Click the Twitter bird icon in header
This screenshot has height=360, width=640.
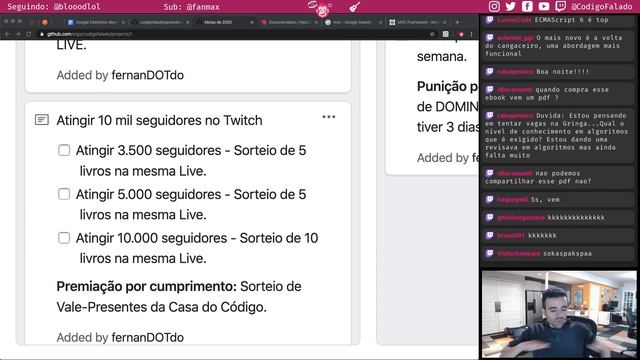[511, 6]
